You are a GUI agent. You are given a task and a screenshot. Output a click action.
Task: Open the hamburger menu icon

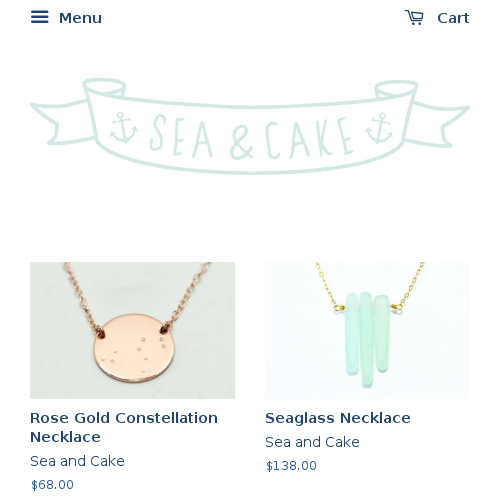[x=40, y=17]
